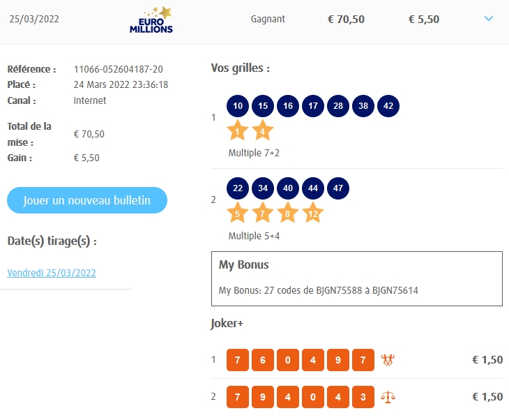The width and height of the screenshot is (509, 420).
Task: Click ball number 42 in grid one
Action: pos(388,106)
